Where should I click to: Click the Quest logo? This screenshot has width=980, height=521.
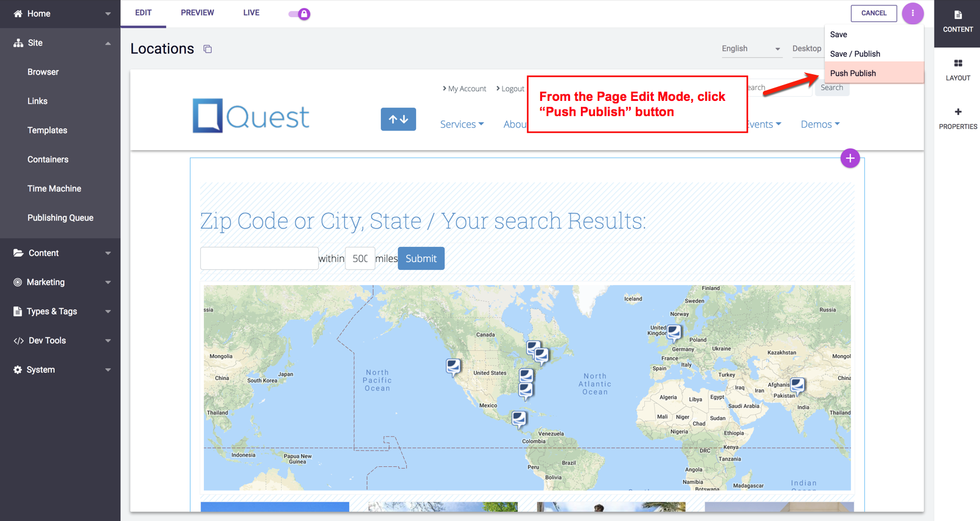click(x=251, y=116)
